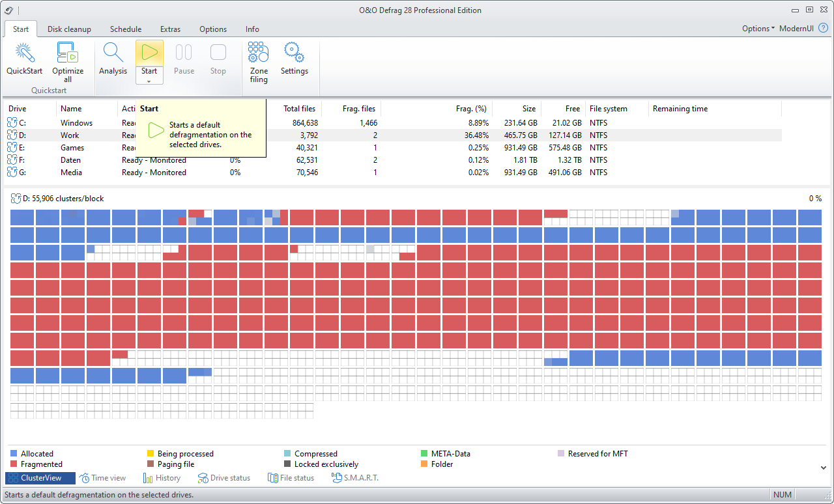Click drive F: icon in drive list
This screenshot has width=834, height=504.
(12, 160)
